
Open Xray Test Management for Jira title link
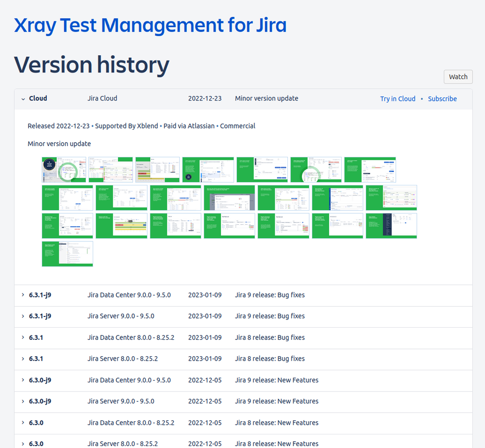tap(150, 25)
